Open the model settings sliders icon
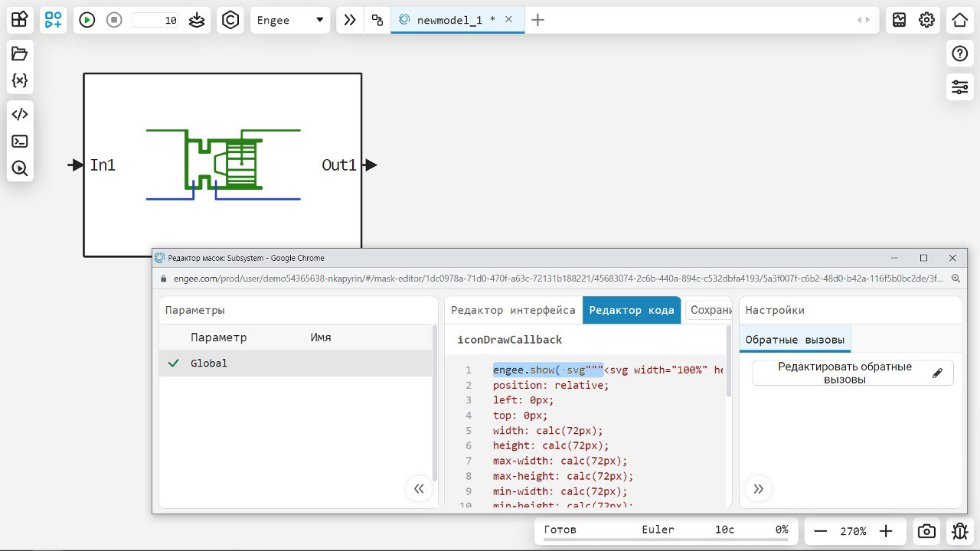 click(960, 86)
